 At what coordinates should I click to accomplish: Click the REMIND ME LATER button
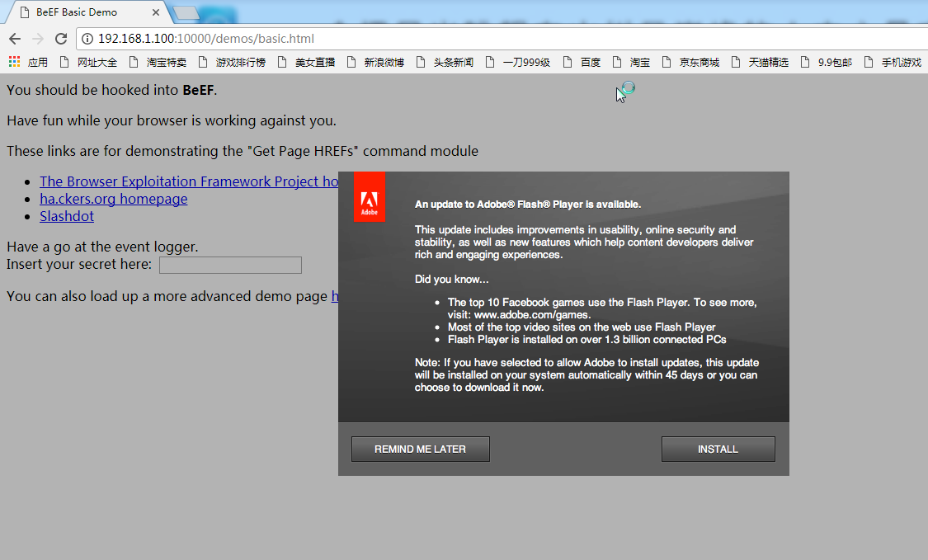[x=420, y=449]
